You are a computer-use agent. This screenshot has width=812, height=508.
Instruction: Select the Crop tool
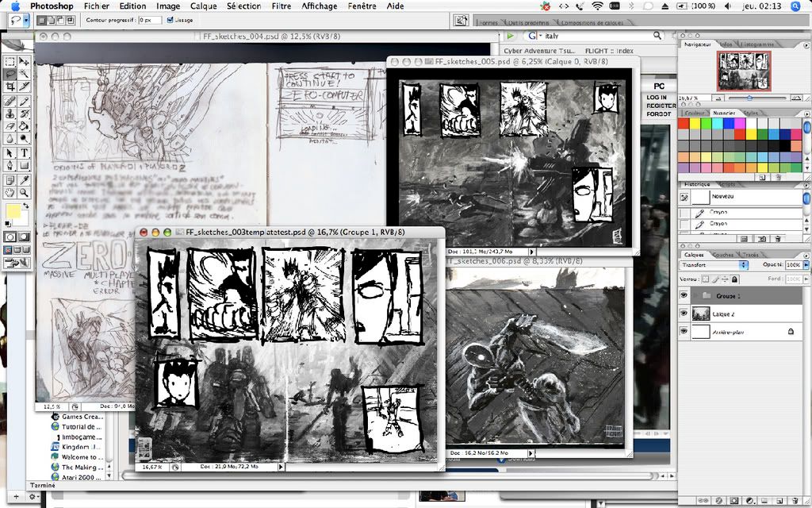click(x=10, y=86)
